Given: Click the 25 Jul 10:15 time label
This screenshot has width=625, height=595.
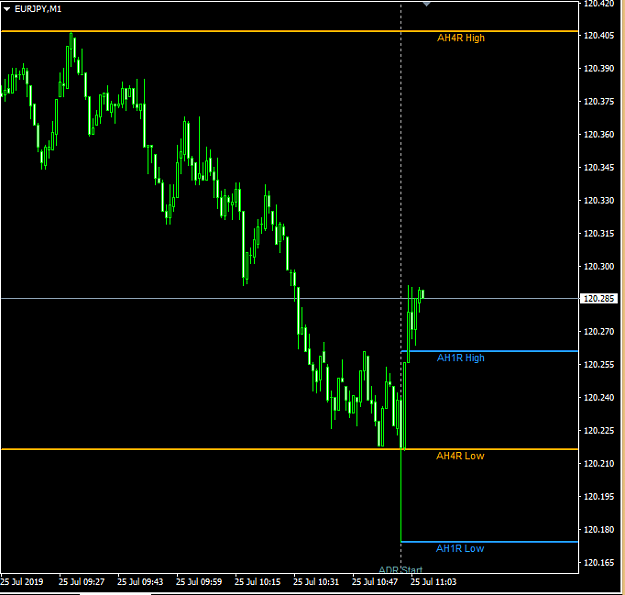Looking at the screenshot, I should (257, 582).
